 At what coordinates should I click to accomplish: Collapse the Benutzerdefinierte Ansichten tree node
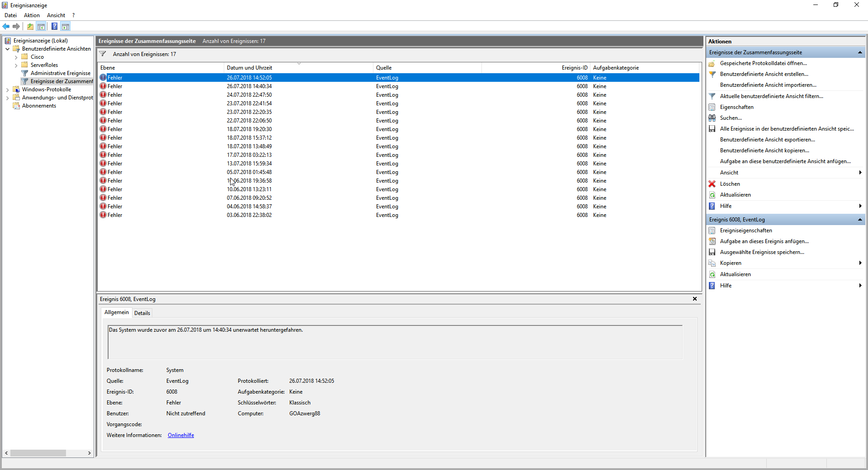(8, 49)
